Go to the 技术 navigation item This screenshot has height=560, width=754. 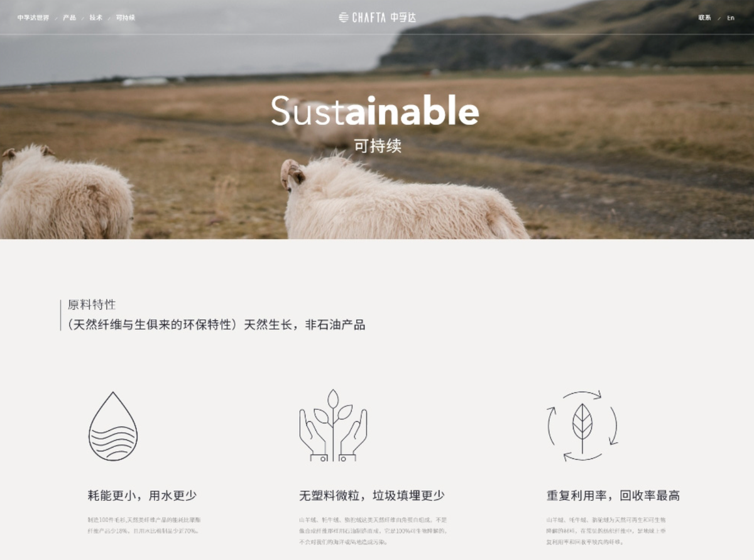[x=96, y=18]
